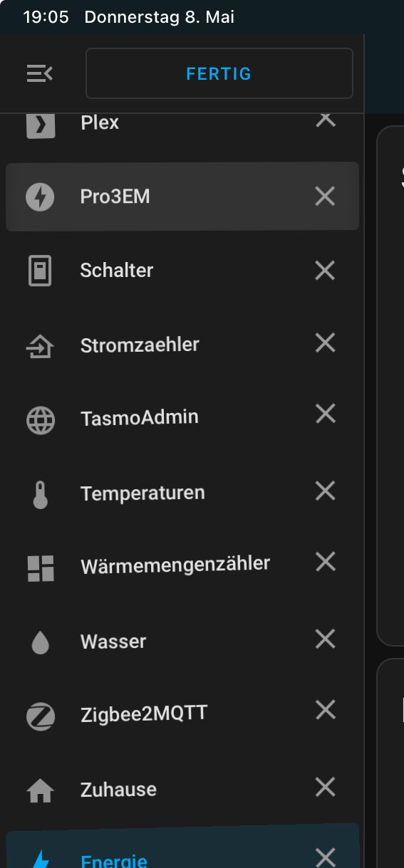Select the Stromzaehler icon
The width and height of the screenshot is (404, 868).
(41, 345)
